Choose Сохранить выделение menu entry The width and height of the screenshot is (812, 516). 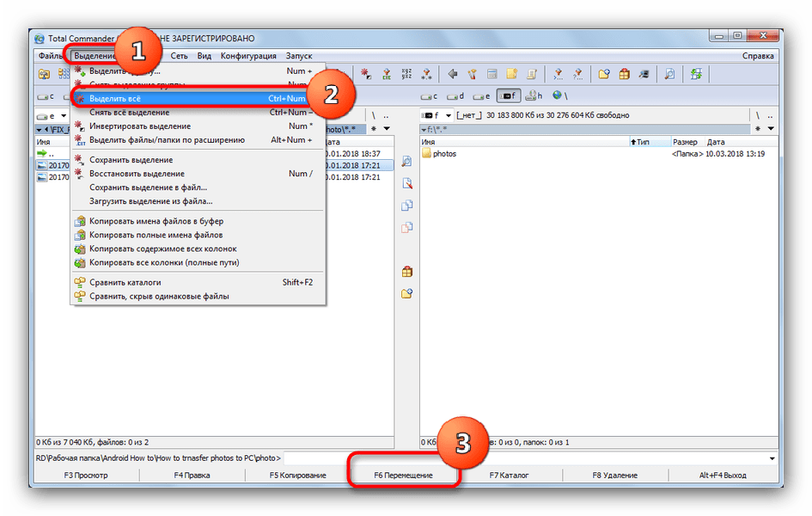(x=198, y=160)
